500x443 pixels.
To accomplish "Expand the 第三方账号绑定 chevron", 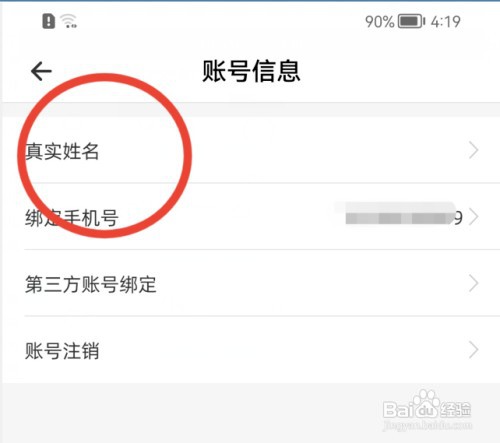I will click(473, 284).
